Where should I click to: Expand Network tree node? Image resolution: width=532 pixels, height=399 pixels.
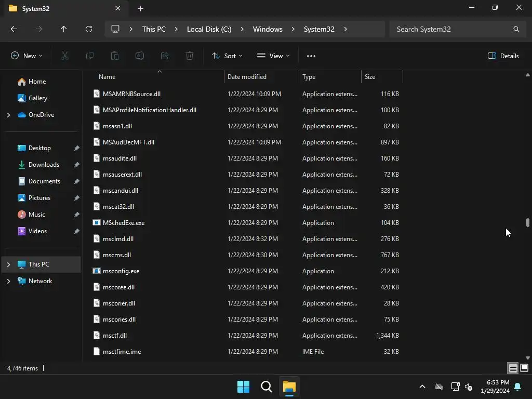pos(8,281)
